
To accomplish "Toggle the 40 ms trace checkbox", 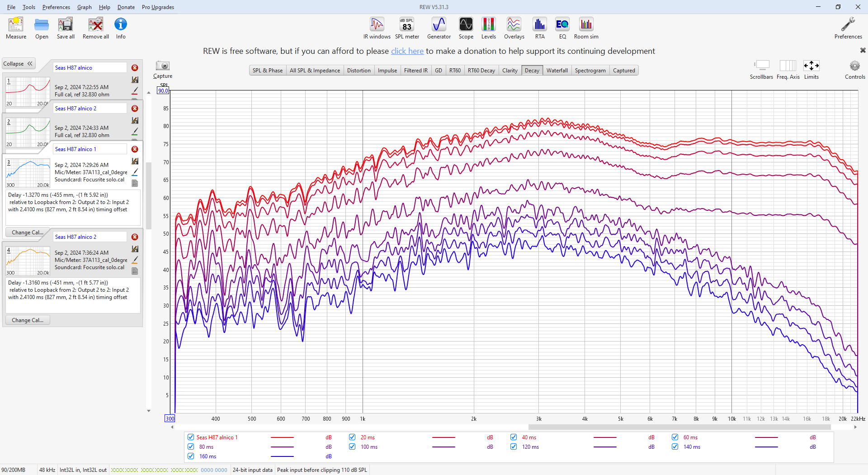I will click(514, 437).
